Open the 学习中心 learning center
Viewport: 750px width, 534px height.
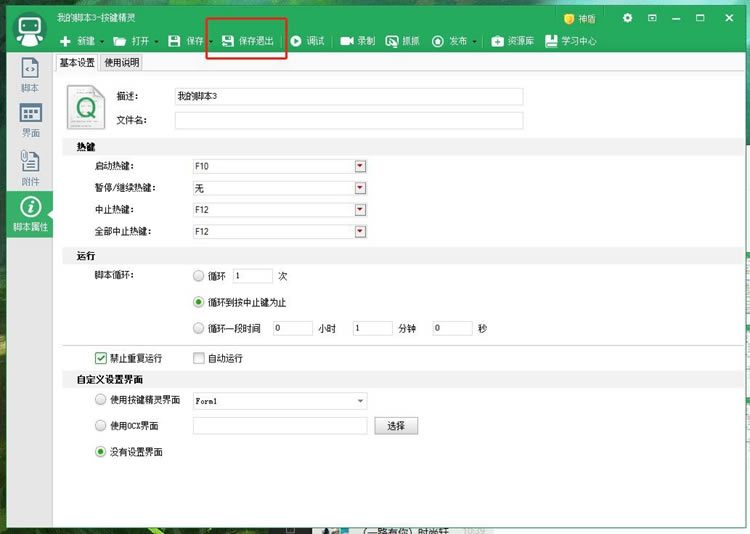click(551, 41)
